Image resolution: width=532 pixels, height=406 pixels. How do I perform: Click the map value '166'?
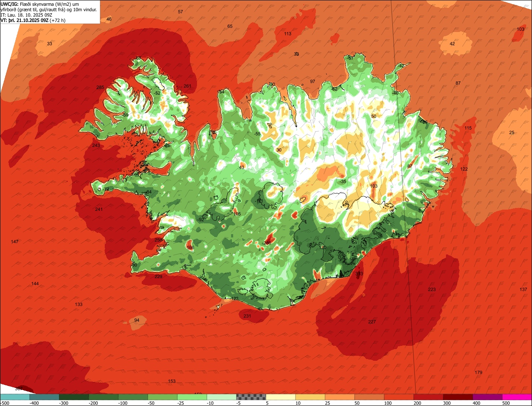tap(190, 248)
